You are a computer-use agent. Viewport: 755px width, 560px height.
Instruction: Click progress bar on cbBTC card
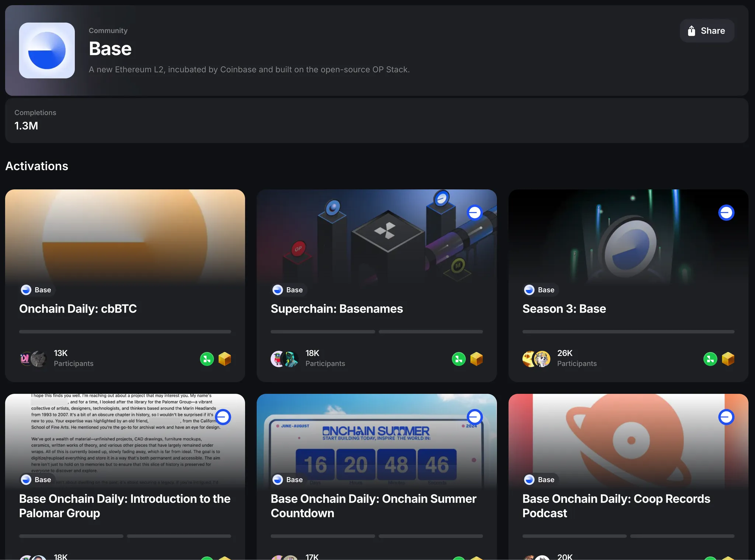click(125, 332)
